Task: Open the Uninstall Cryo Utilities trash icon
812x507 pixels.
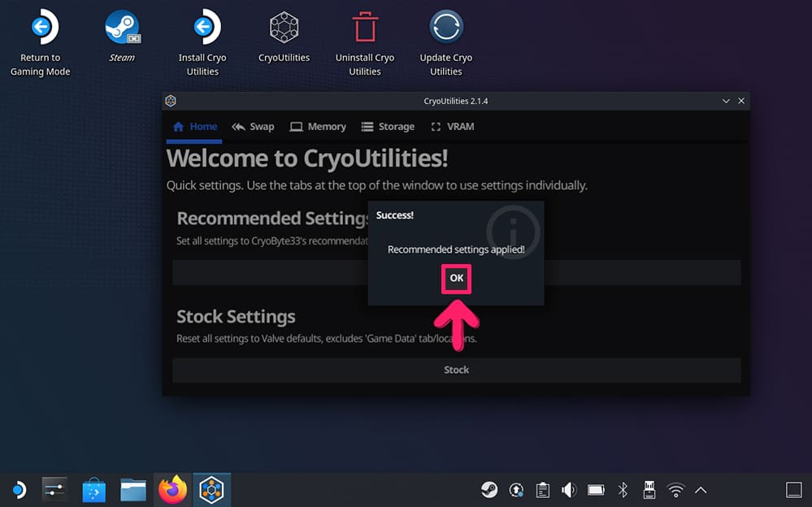Action: 365,42
